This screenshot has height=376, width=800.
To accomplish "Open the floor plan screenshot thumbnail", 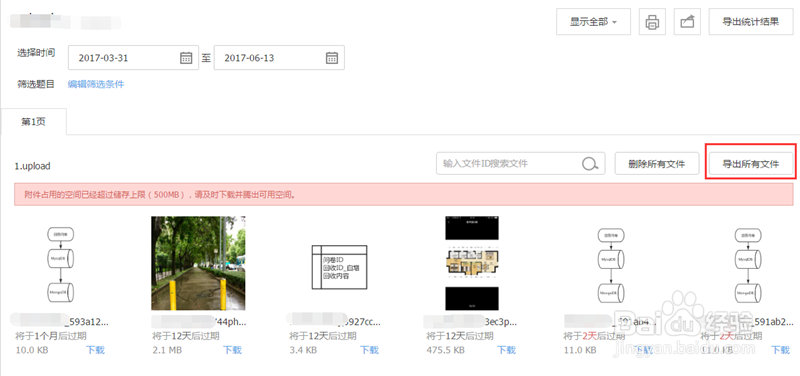I will [x=472, y=263].
